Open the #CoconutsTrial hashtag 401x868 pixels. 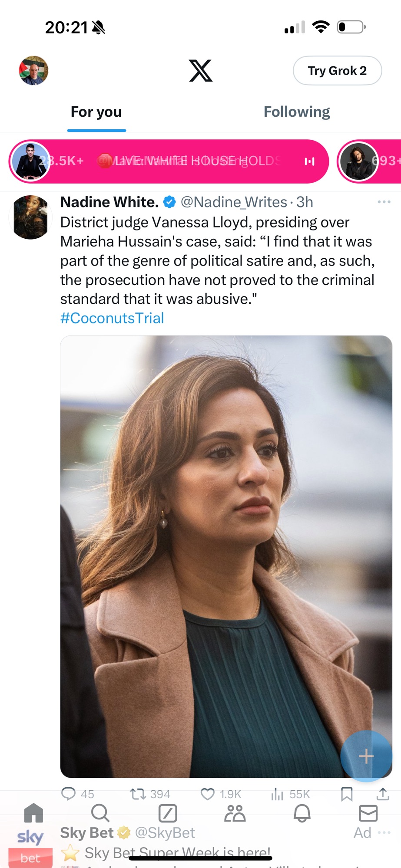[x=112, y=318]
